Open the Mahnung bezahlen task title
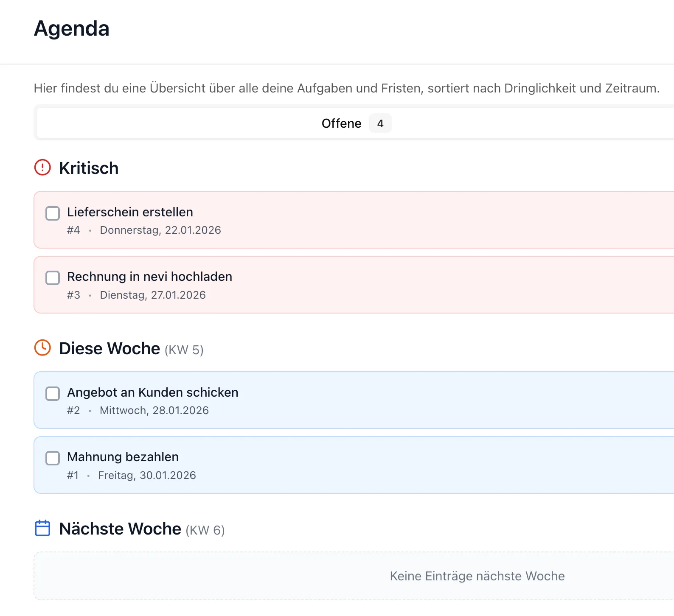 123,457
